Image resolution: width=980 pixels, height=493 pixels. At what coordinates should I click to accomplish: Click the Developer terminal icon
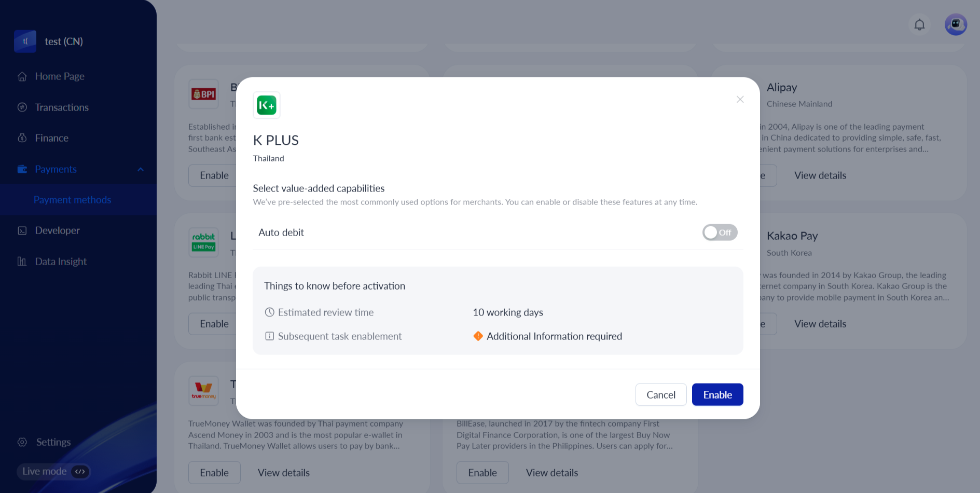tap(22, 230)
